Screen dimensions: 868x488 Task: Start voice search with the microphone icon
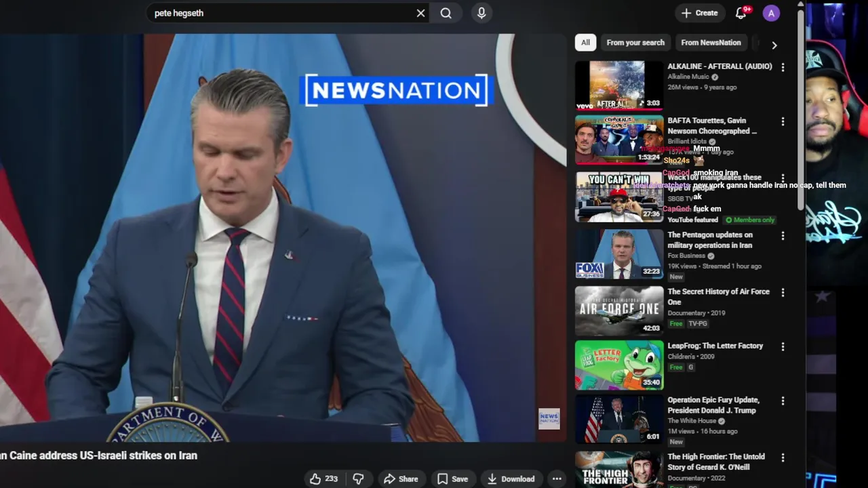[x=481, y=13]
